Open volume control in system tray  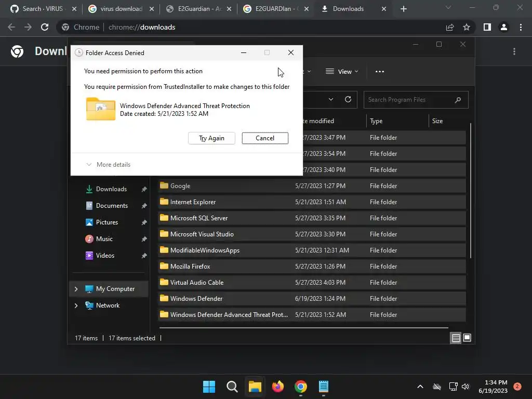click(465, 387)
